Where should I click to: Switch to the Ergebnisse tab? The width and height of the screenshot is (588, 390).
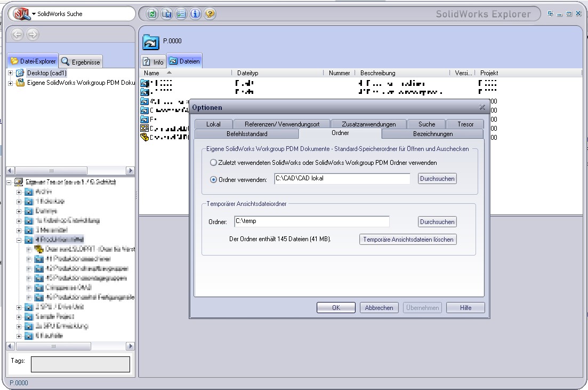(80, 62)
